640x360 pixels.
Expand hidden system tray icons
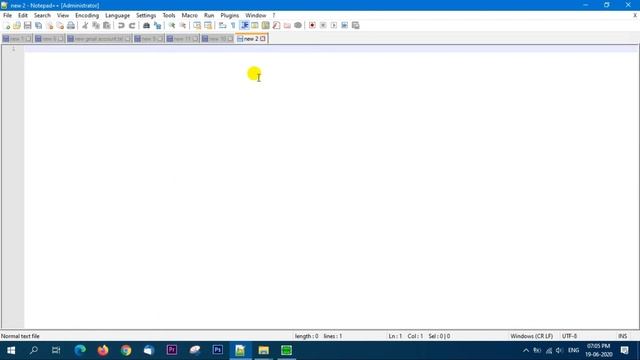click(x=526, y=350)
